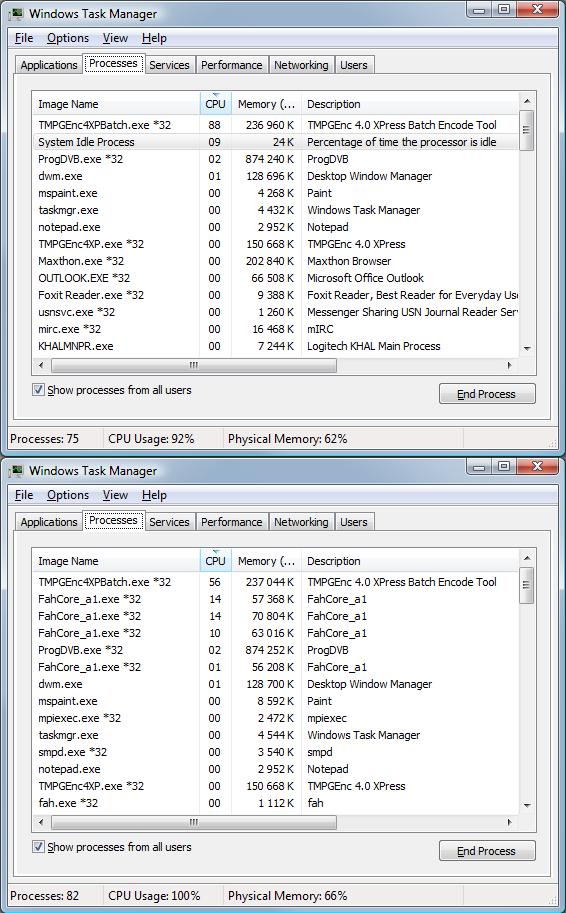Viewport: 566px width, 913px height.
Task: Open File menu in top Task Manager
Action: (24, 38)
